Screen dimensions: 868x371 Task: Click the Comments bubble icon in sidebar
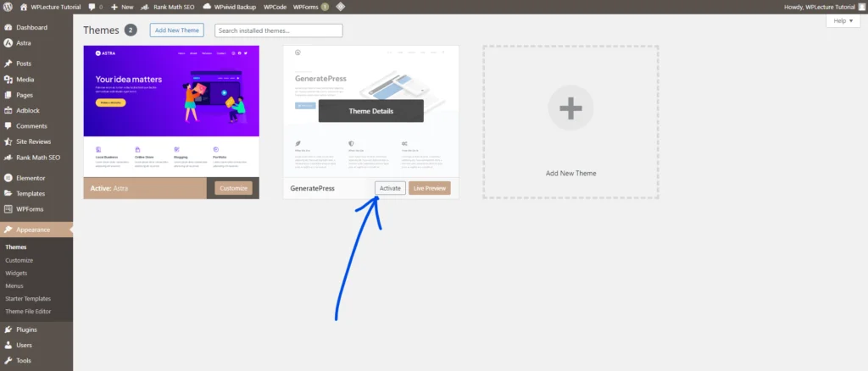click(x=8, y=126)
